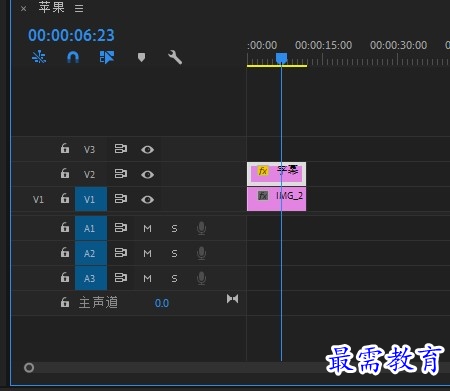Click time ruler at 00:00:15:00
Screen dimensions: 450x391
[x=323, y=45]
